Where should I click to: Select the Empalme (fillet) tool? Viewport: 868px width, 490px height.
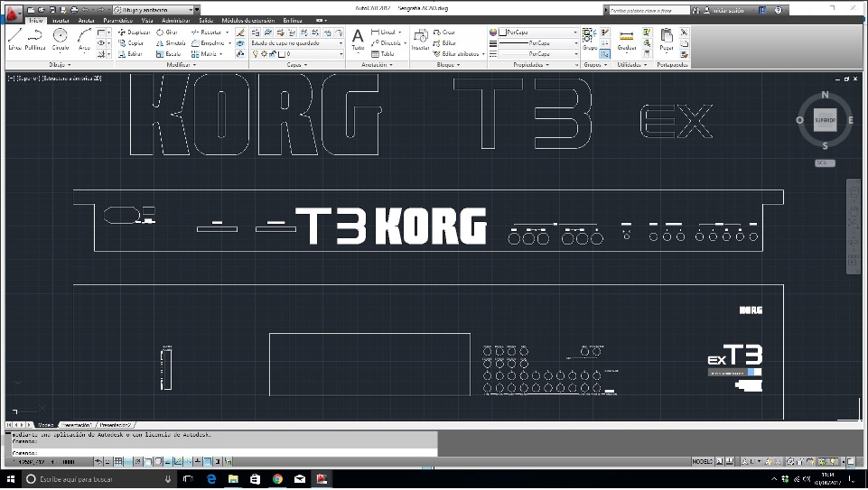pyautogui.click(x=208, y=43)
